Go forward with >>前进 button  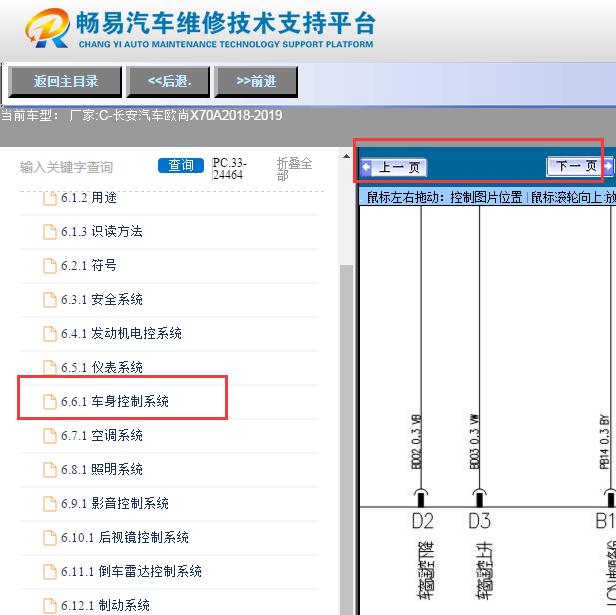[x=256, y=81]
